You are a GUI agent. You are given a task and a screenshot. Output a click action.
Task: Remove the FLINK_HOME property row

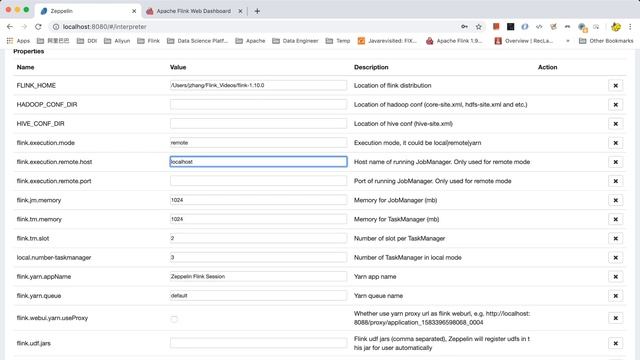click(x=616, y=85)
